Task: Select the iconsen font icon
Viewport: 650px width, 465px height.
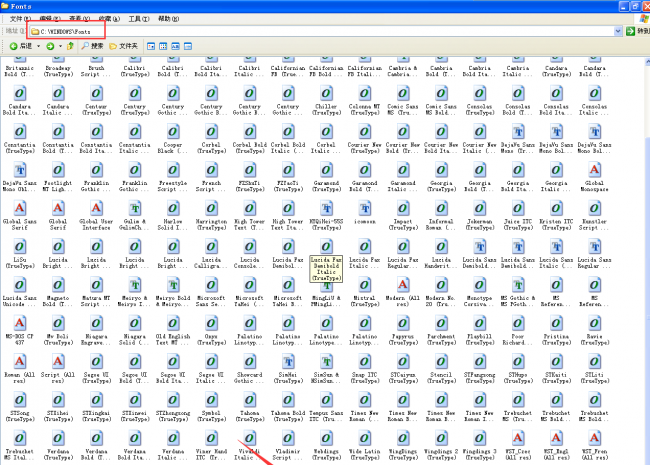Action: pyautogui.click(x=365, y=208)
